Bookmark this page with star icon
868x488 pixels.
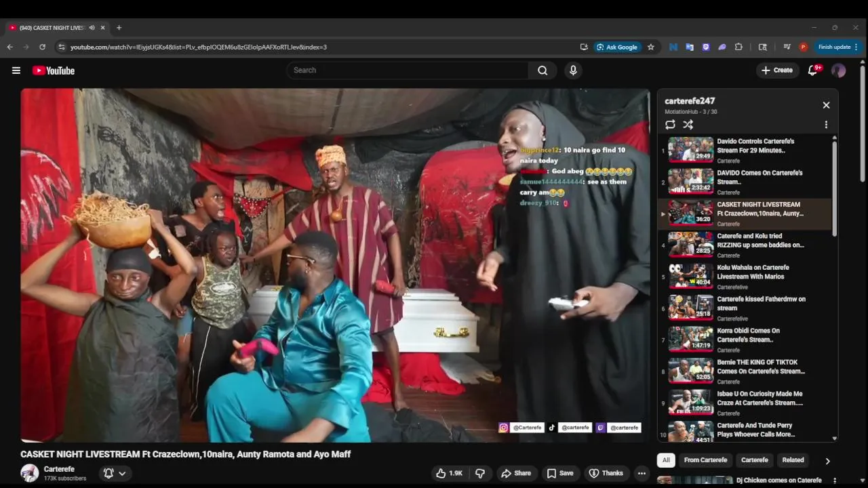[x=651, y=47]
